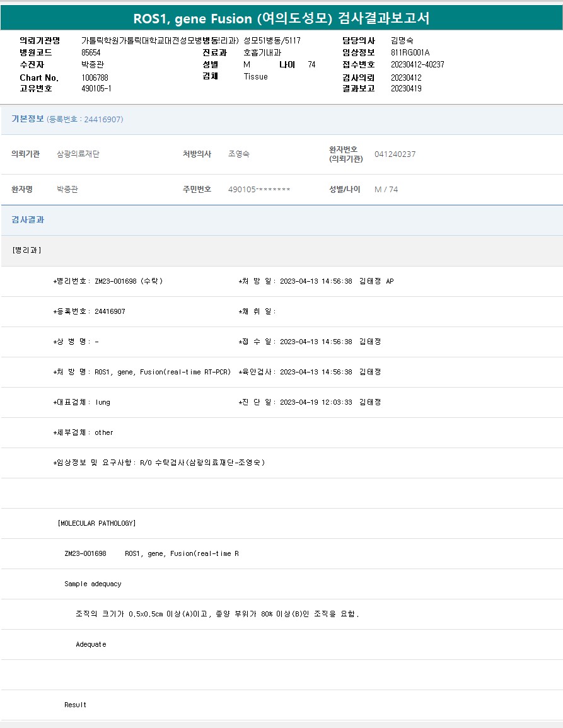This screenshot has width=563, height=728.
Task: Select 병원코드 value 85654
Action: click(91, 52)
